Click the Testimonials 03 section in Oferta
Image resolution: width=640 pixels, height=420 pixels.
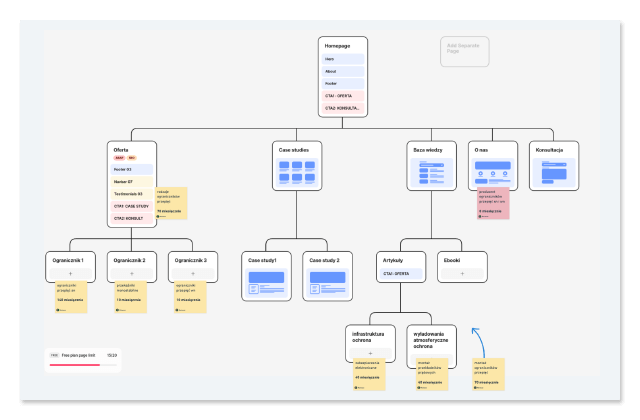point(132,193)
